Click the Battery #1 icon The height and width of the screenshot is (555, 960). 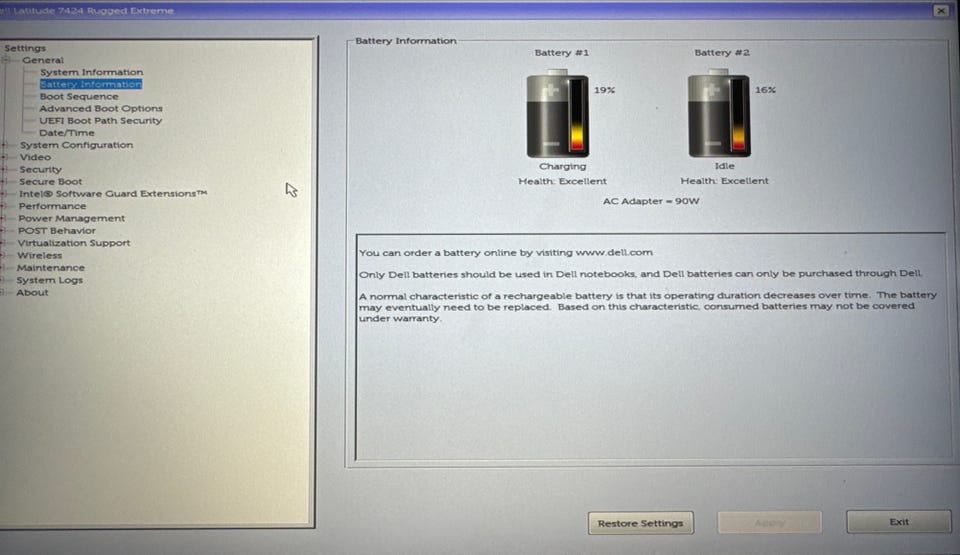[x=557, y=113]
